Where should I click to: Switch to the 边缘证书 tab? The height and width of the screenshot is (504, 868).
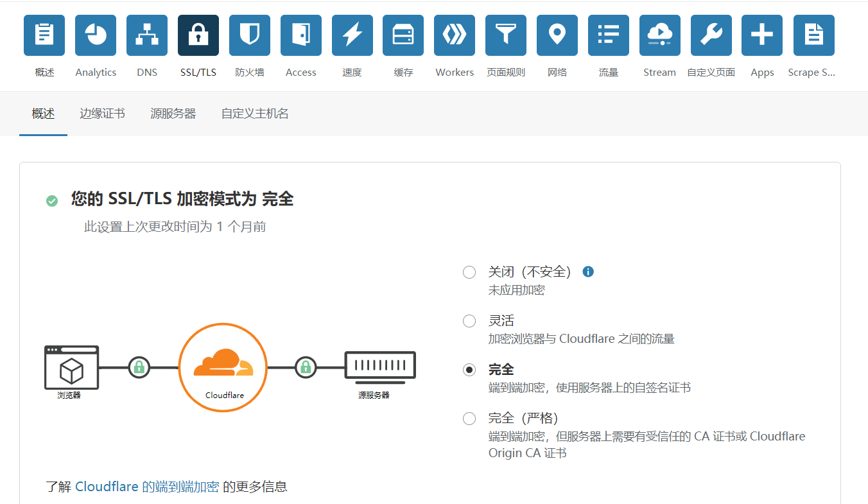[102, 114]
